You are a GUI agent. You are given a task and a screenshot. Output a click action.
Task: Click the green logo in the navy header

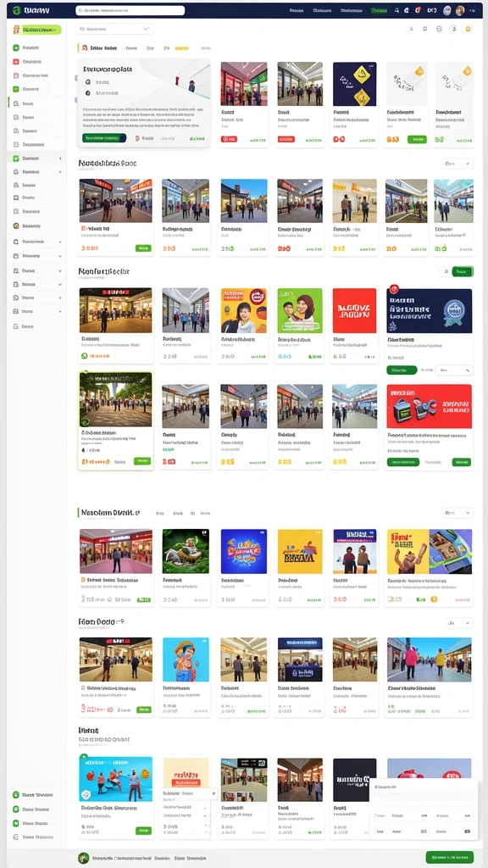point(17,10)
